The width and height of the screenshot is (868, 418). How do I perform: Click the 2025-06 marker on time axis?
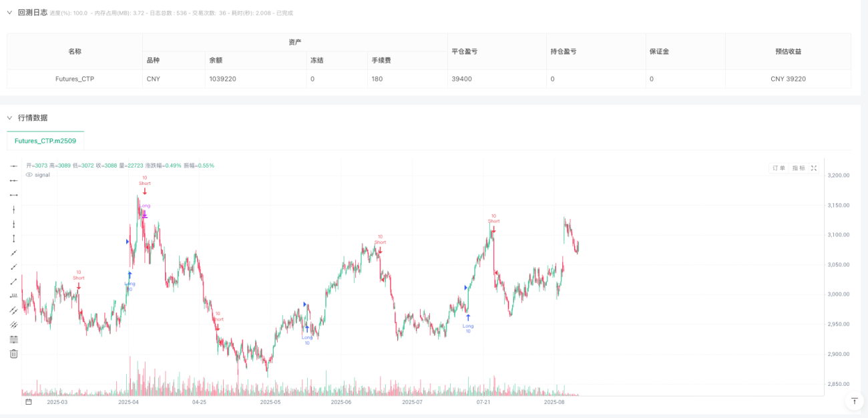[x=341, y=402]
